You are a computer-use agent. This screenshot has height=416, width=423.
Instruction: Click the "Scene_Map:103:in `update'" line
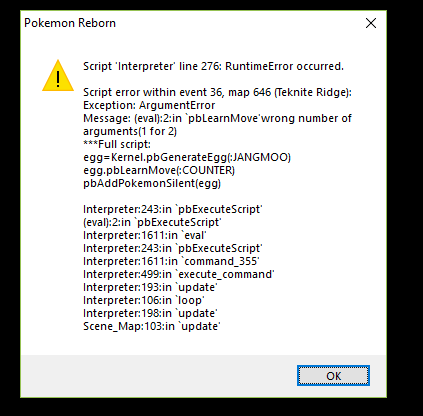[x=152, y=326]
